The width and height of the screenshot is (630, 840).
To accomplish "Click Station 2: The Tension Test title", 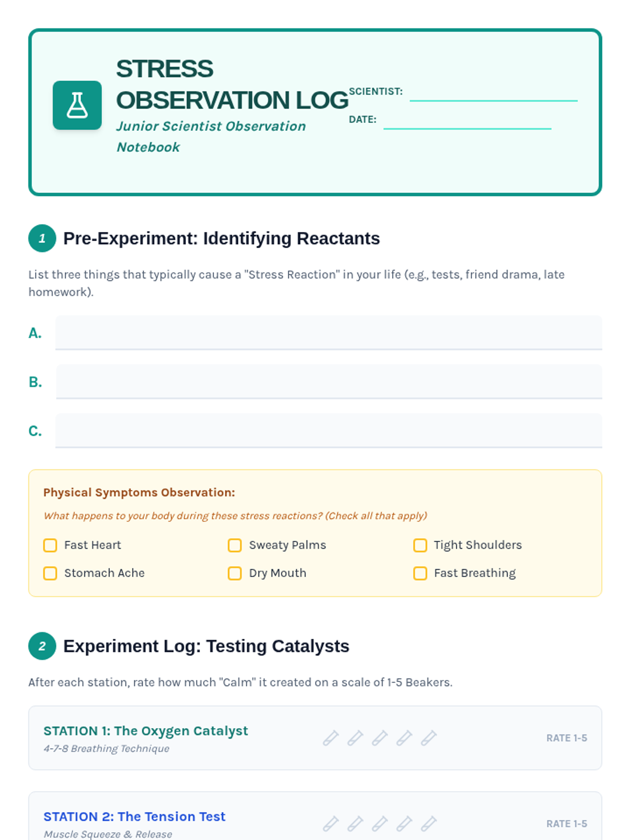I will (x=134, y=816).
